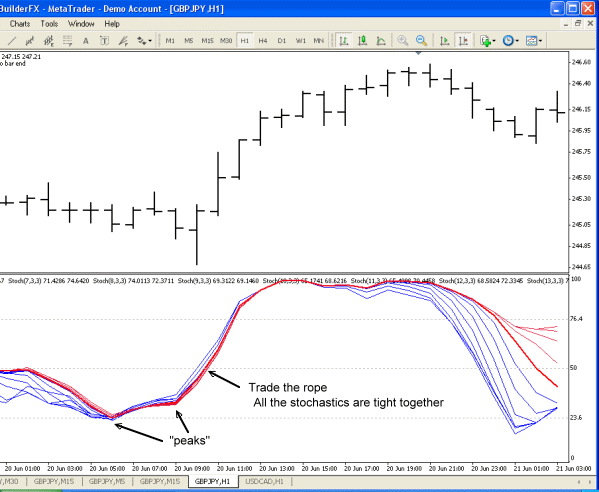Zoom out using the magnifier minus icon
Image resolution: width=599 pixels, height=492 pixels.
click(421, 40)
